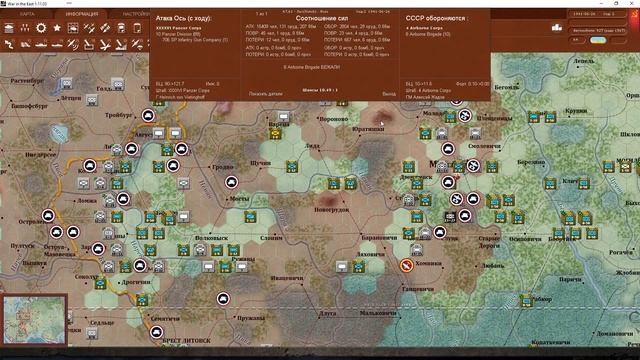Click the Соотношение сил heading
640x360 pixels.
click(x=322, y=18)
